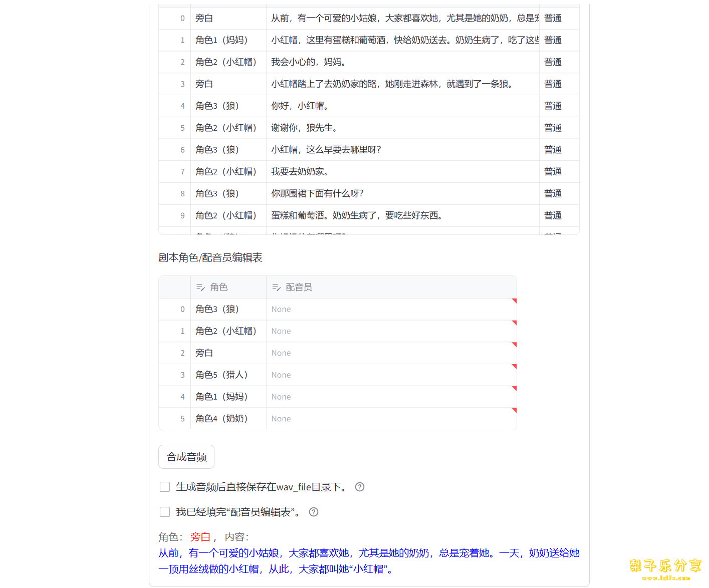Edit voice actor cell for 角色3（狼）
This screenshot has width=709, height=588.
pos(391,310)
